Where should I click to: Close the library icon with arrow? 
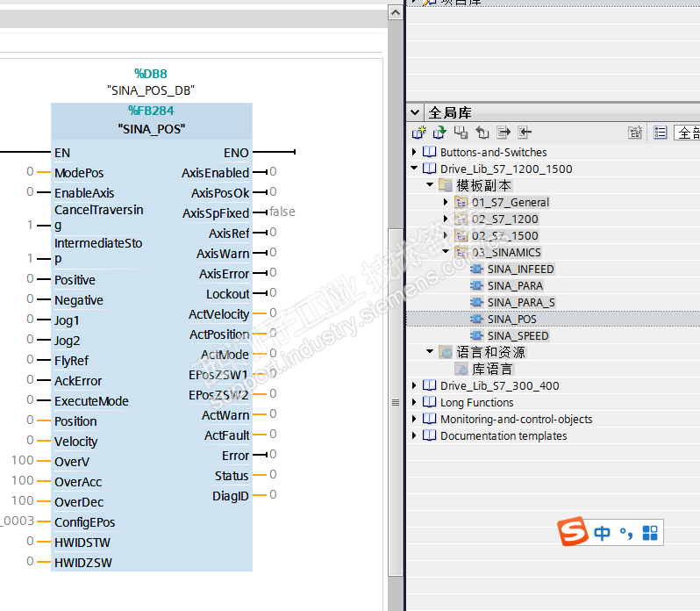[482, 133]
